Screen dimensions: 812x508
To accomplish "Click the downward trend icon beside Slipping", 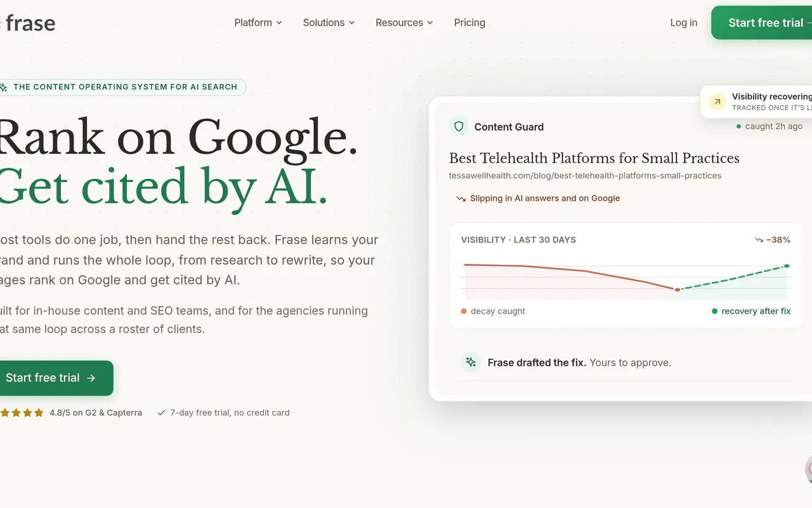I will [x=461, y=199].
